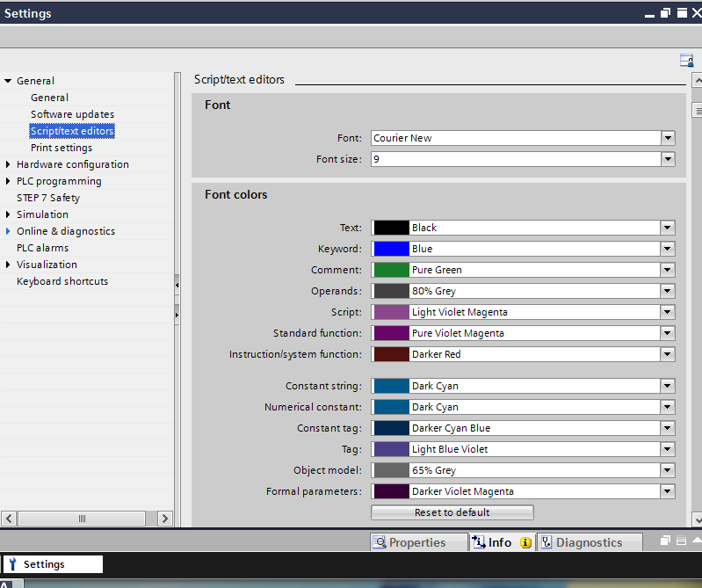Screen dimensions: 702x588
Task: Click the inspector expand-up arrow icon
Action: pos(697,540)
